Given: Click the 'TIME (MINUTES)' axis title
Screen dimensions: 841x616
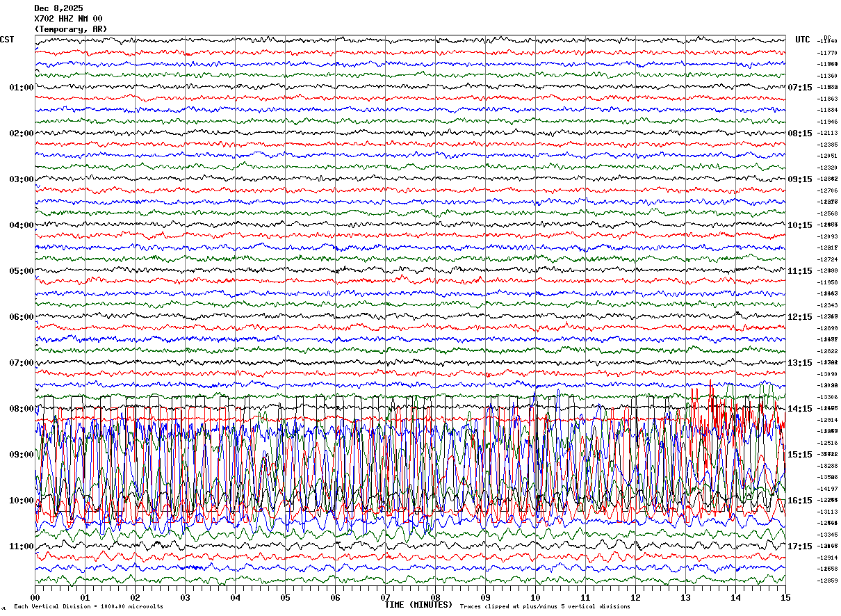Looking at the screenshot, I should (x=418, y=605).
